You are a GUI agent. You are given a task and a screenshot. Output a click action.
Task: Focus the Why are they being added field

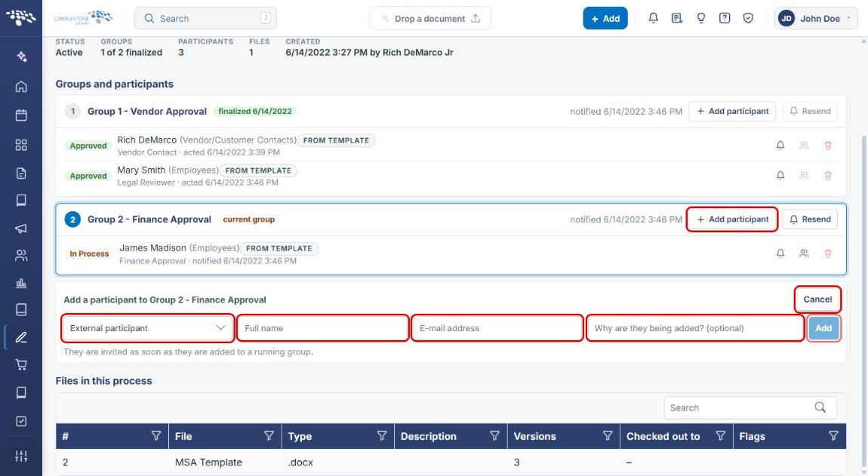click(694, 328)
